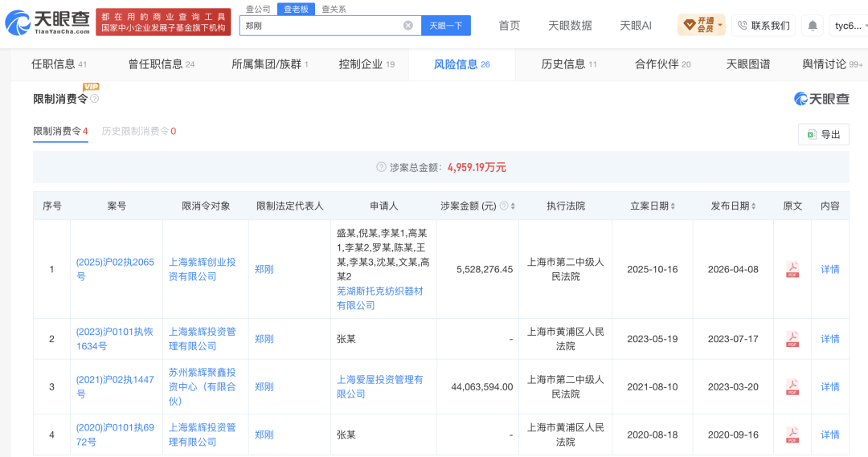Viewport: 868px width, 457px height.
Task: Open the 控制企业 19 tab
Action: 366,64
